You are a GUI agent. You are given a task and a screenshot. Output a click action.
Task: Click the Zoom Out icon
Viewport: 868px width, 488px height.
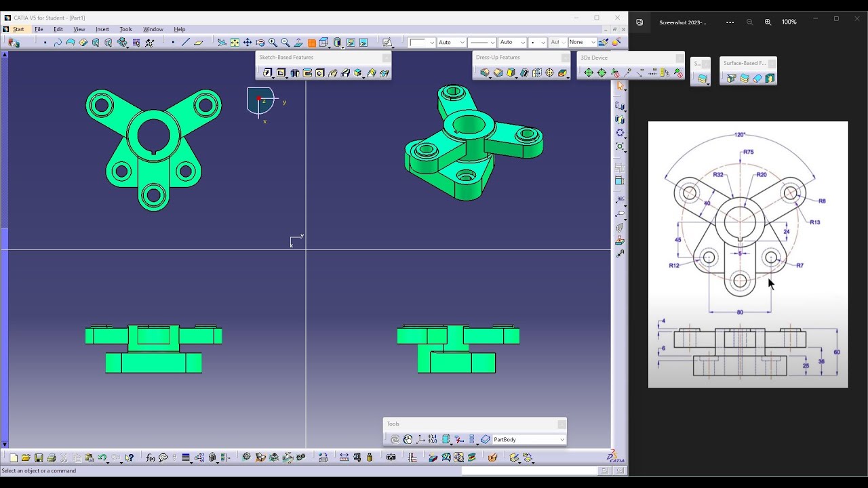tap(285, 42)
